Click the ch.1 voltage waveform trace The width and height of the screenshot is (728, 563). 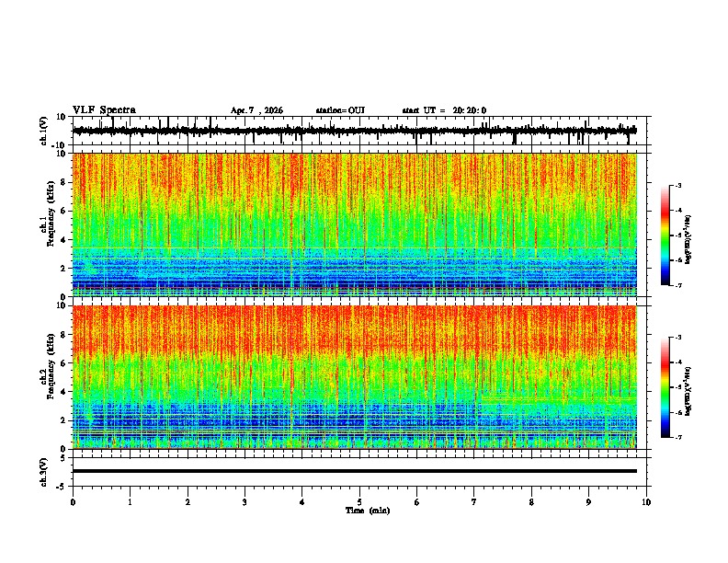click(x=355, y=131)
